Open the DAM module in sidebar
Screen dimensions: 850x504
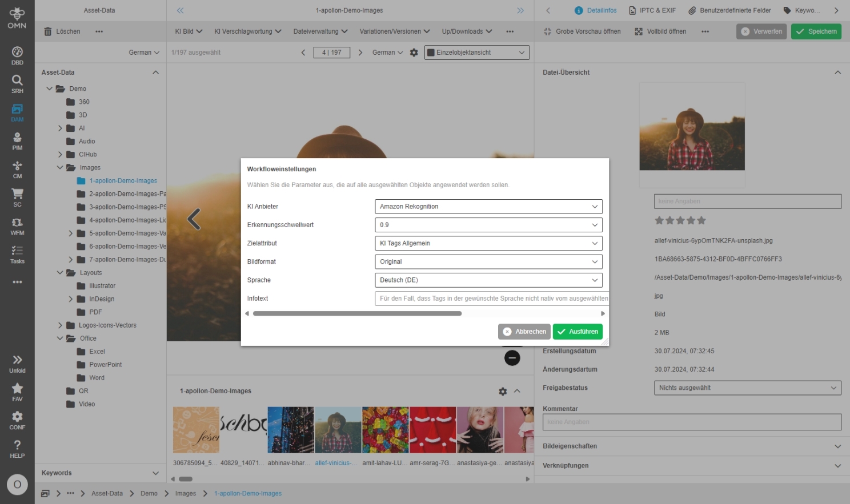click(17, 112)
